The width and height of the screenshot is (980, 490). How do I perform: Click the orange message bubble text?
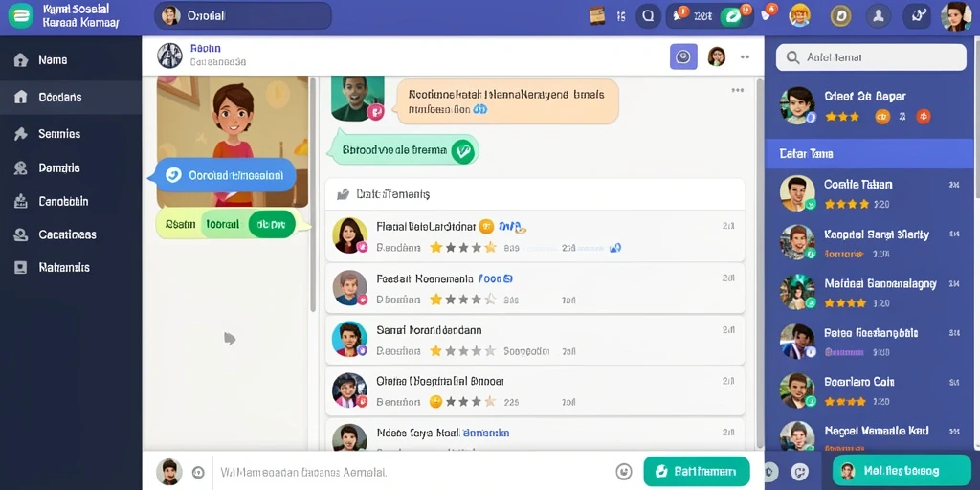click(507, 101)
